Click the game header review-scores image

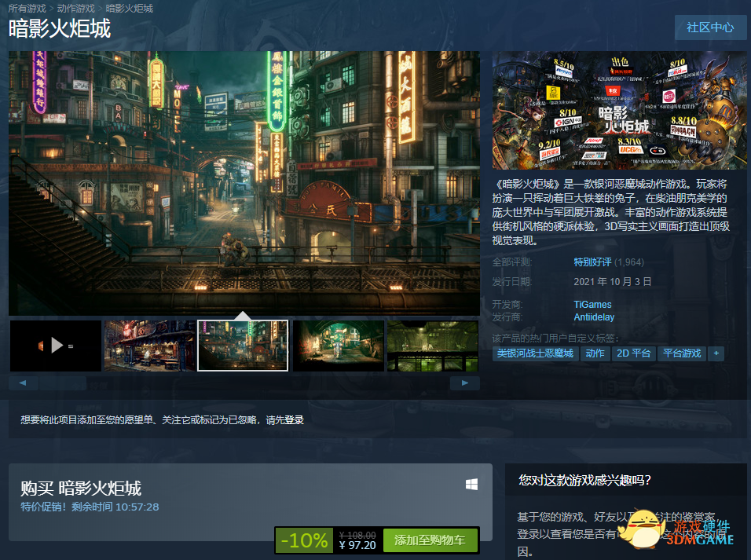click(619, 110)
